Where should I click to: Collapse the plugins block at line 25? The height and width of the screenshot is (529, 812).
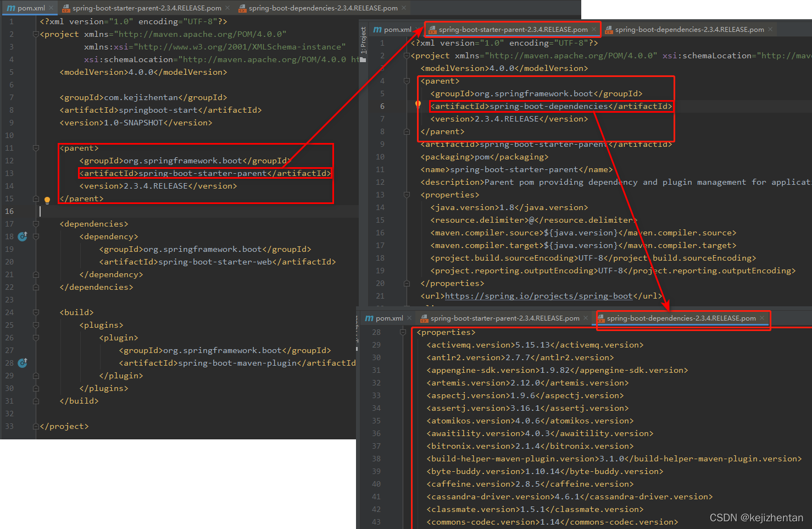coord(36,325)
